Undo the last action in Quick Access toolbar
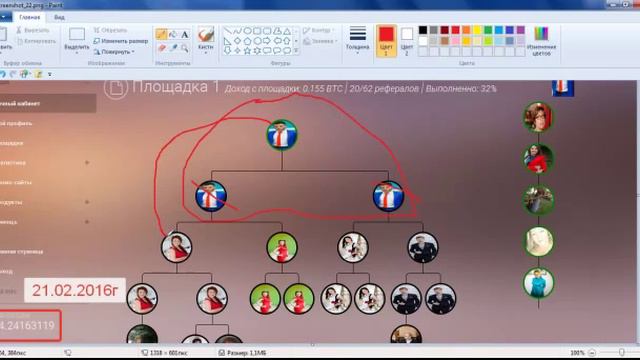 coord(3,74)
